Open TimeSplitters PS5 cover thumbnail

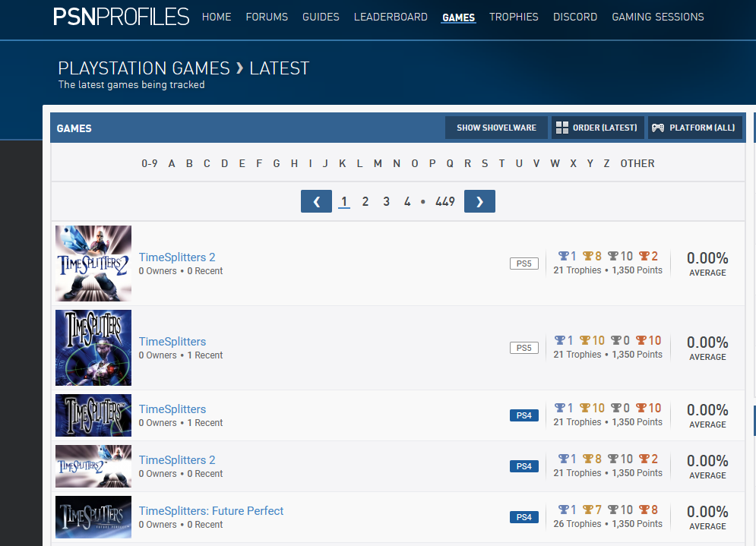93,348
